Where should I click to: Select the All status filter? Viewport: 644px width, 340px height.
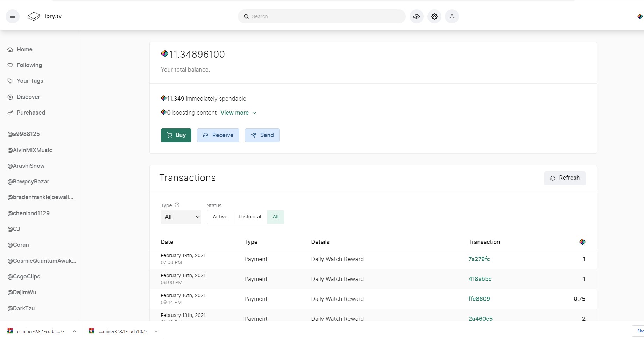276,217
